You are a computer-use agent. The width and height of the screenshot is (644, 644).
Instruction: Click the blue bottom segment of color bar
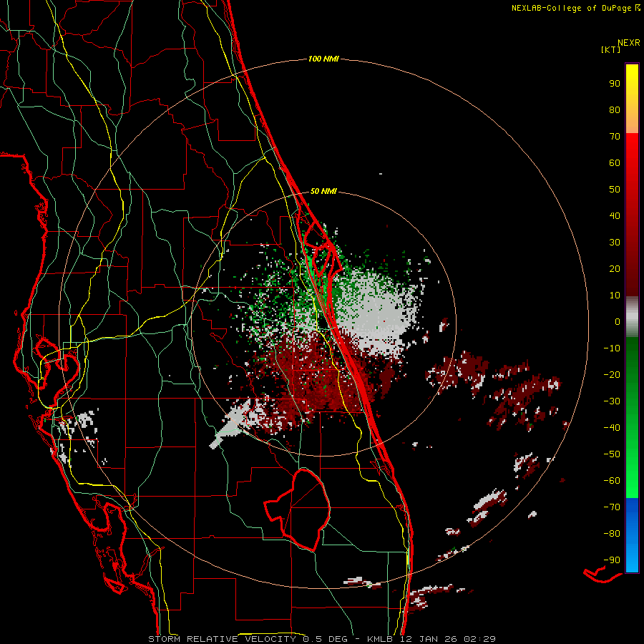pyautogui.click(x=632, y=535)
